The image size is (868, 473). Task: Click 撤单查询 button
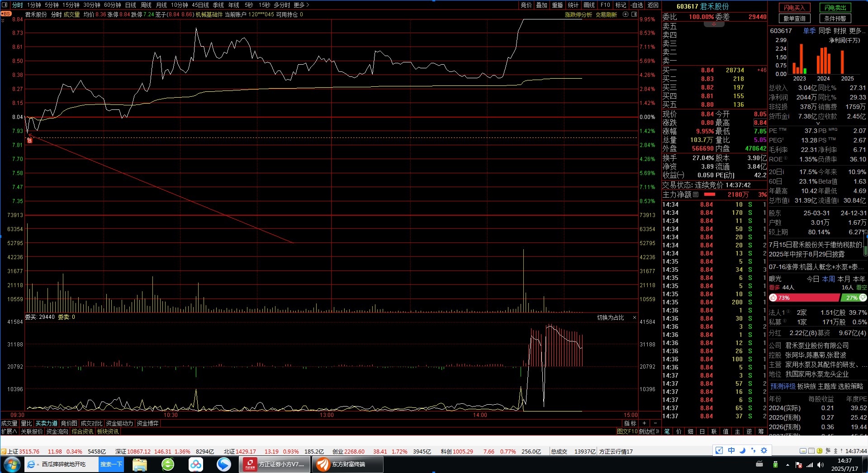794,19
